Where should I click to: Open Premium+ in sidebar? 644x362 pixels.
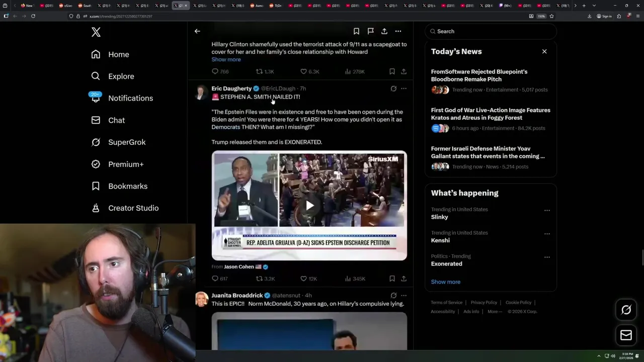pyautogui.click(x=117, y=164)
